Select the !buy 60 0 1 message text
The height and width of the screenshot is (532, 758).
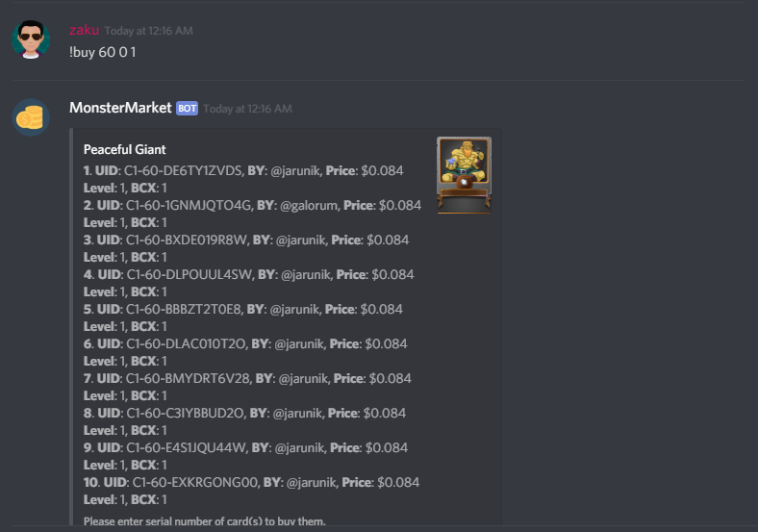point(103,52)
